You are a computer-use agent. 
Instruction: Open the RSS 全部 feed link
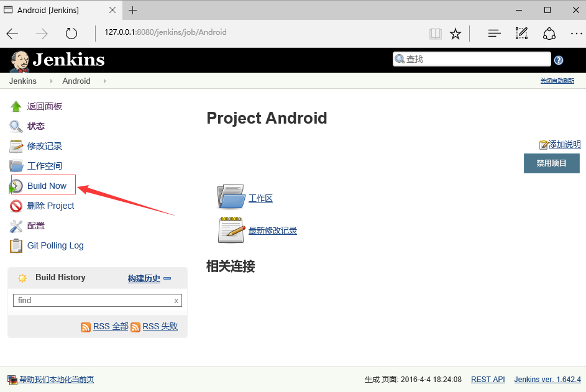[111, 327]
